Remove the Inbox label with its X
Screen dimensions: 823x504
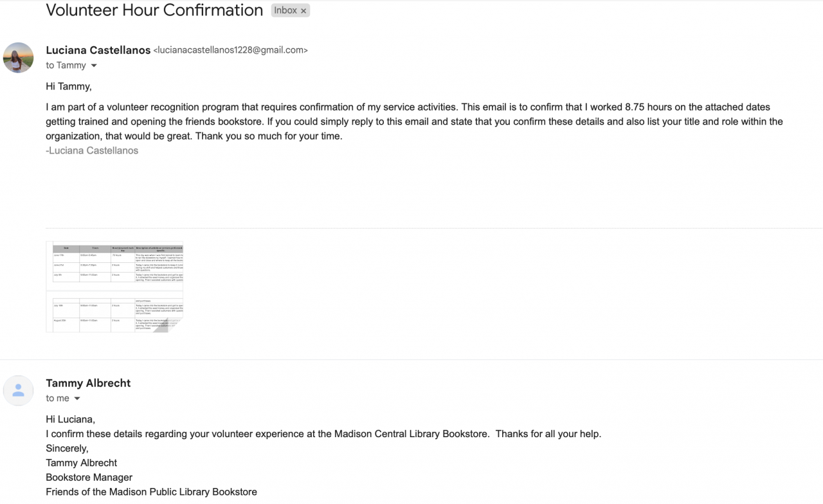coord(303,11)
